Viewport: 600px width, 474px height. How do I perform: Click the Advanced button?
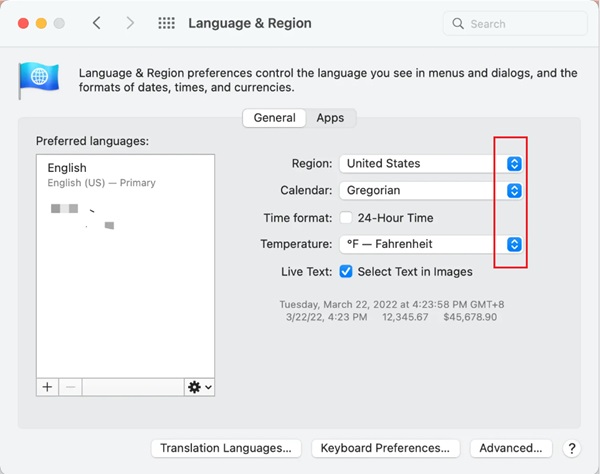510,449
